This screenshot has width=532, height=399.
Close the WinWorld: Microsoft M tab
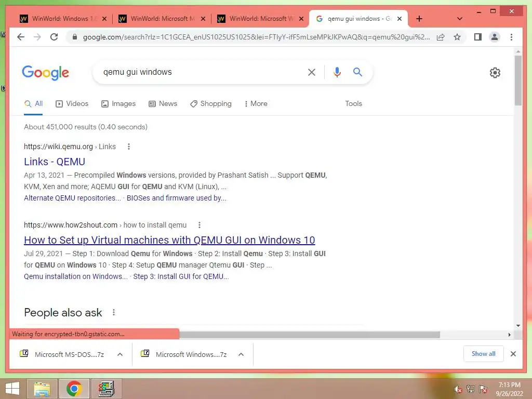pos(203,19)
